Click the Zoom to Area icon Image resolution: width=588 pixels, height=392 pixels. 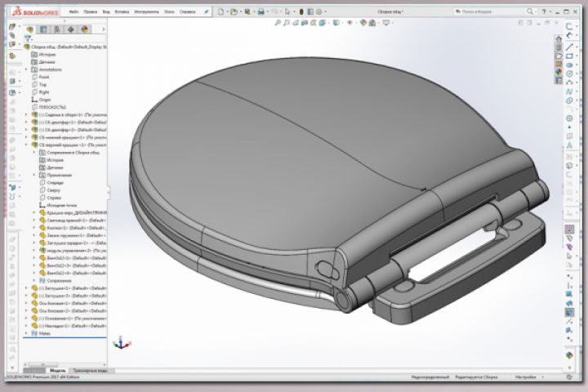click(x=287, y=23)
